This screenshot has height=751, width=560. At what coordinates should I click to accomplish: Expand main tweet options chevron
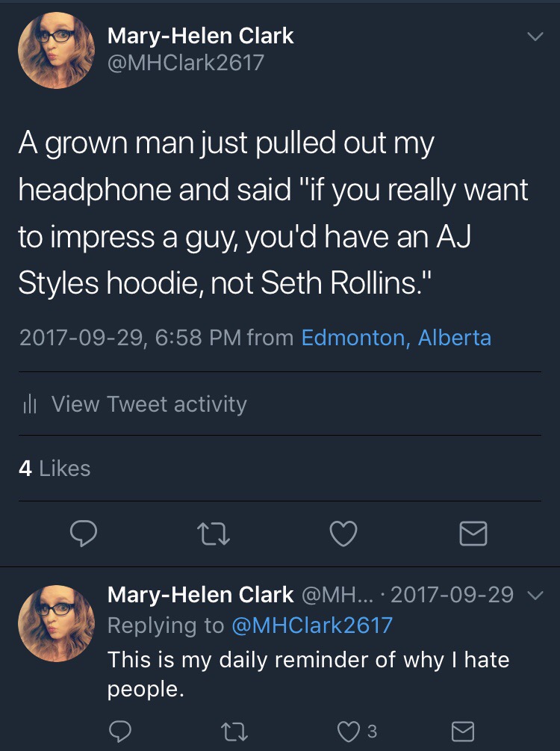click(x=535, y=36)
